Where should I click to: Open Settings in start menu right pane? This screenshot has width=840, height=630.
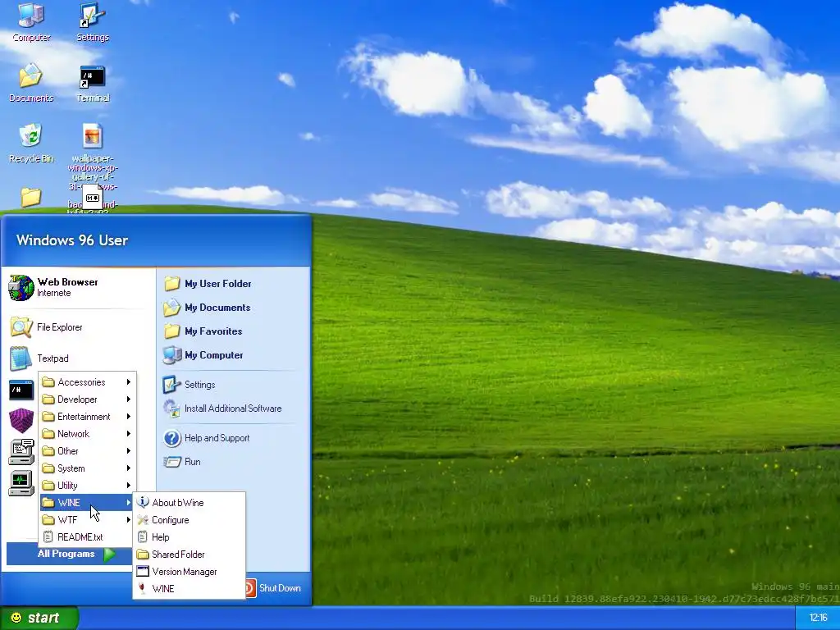189,385
